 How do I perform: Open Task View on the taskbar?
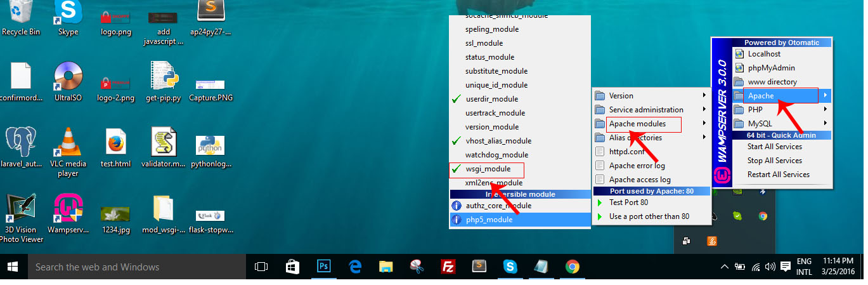point(261,267)
